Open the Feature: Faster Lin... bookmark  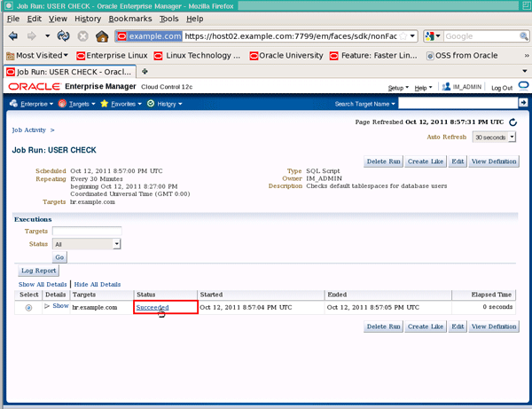tap(373, 55)
